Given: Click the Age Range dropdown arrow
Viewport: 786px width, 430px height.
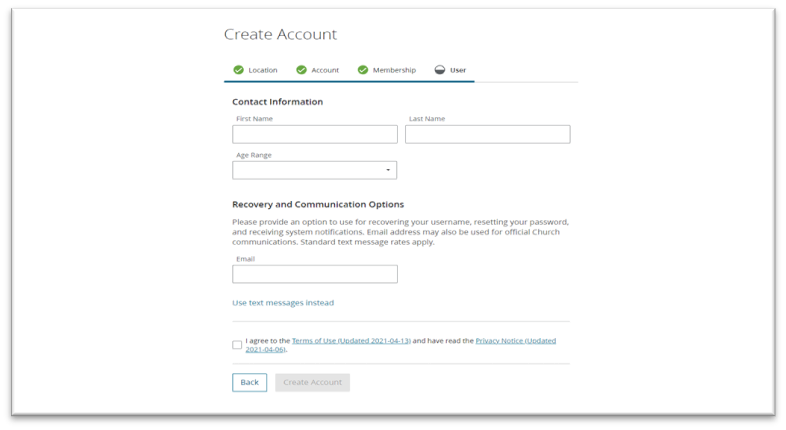Looking at the screenshot, I should point(388,170).
